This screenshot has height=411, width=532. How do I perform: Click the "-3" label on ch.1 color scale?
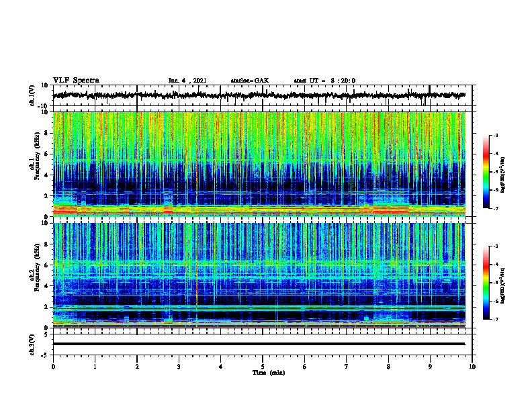click(495, 135)
